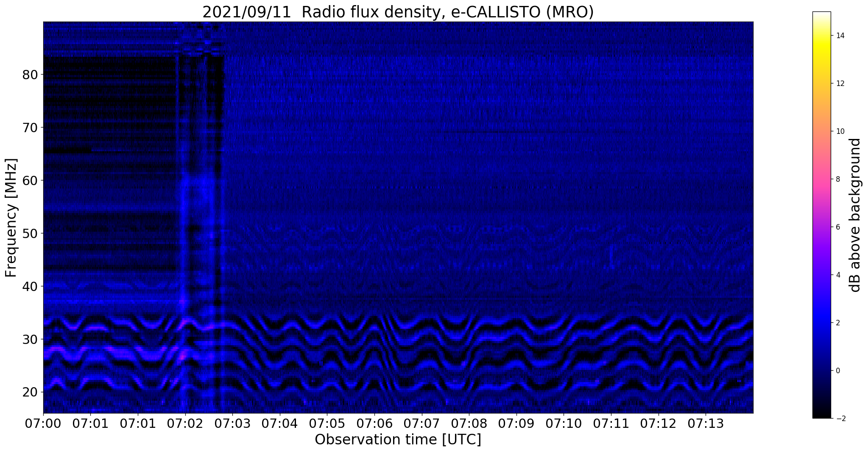This screenshot has height=452, width=868.
Task: Click the 50 tick on the frequency axis
Action: [x=30, y=233]
